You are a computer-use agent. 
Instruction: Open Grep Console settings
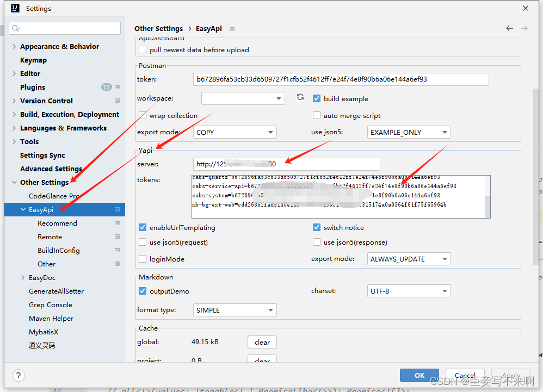pos(51,305)
